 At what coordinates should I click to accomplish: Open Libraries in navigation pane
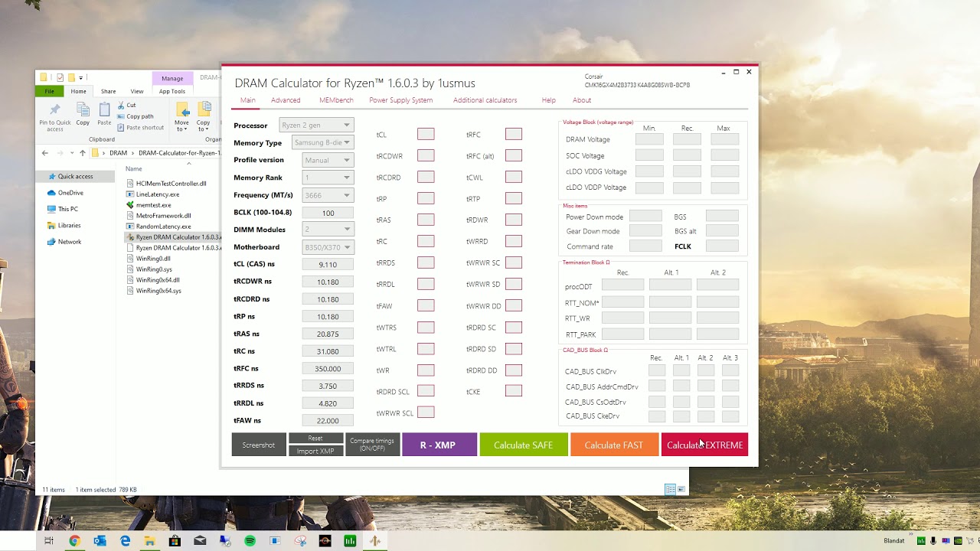(69, 226)
